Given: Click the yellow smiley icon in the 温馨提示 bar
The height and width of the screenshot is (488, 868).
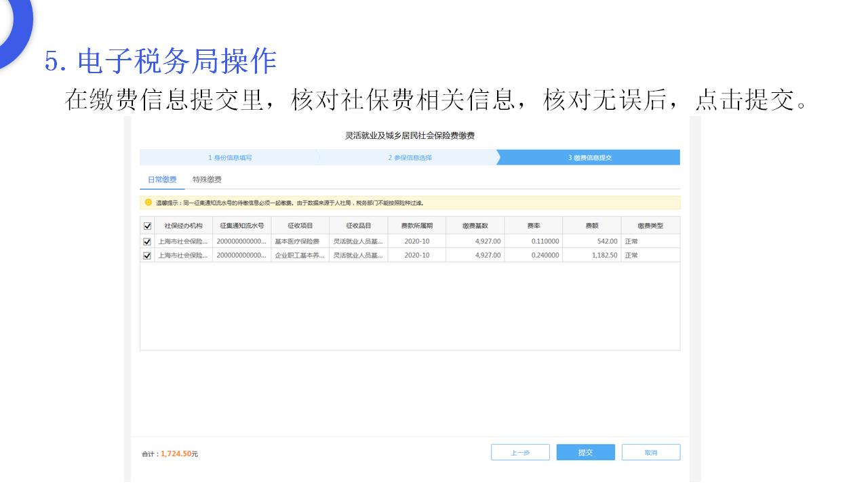Looking at the screenshot, I should click(148, 202).
